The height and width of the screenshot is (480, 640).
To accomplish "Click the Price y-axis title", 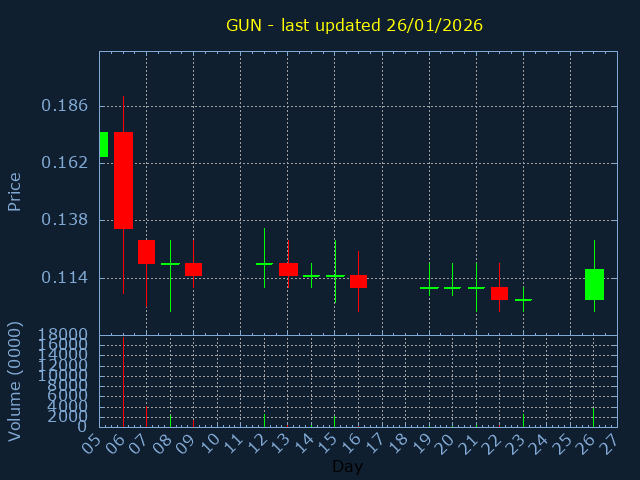I will pos(15,191).
